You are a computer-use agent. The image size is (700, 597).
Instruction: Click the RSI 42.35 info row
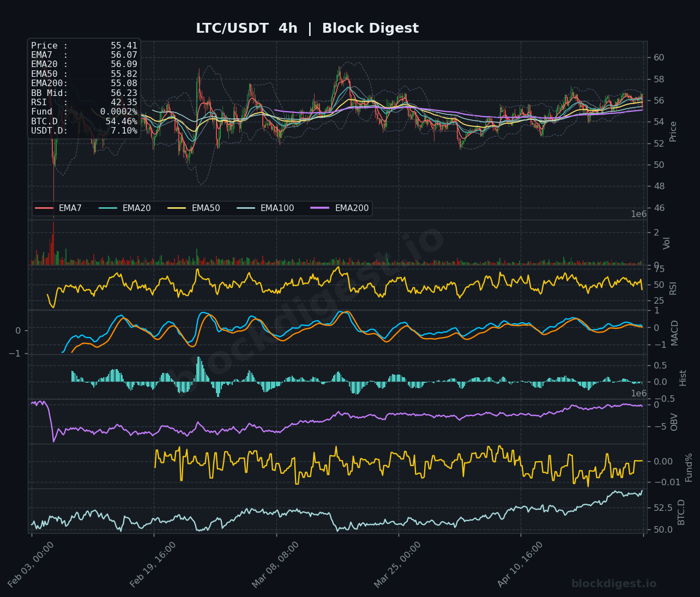(x=84, y=102)
